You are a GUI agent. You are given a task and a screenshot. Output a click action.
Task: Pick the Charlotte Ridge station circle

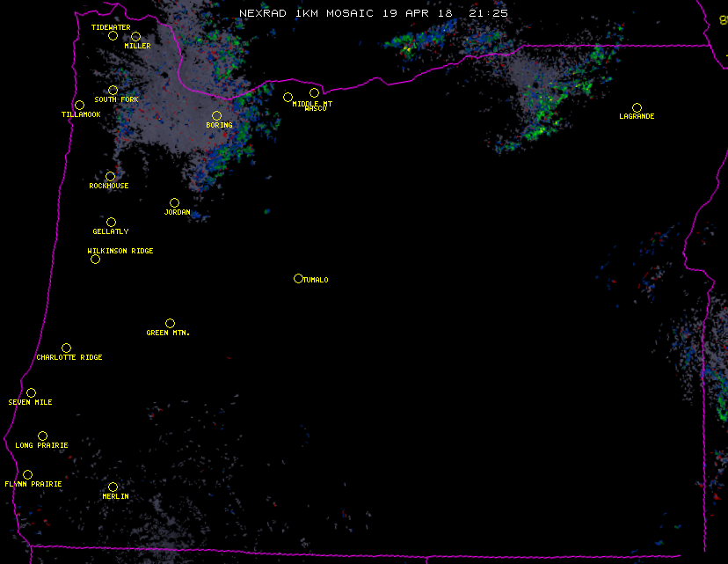click(66, 348)
